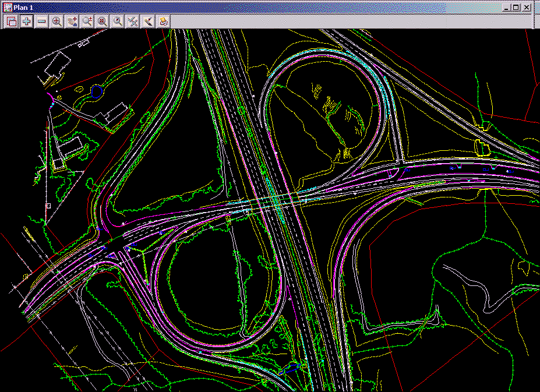The height and width of the screenshot is (392, 540).
Task: Select the zoom-in magnifier with crosshair
Action: pyautogui.click(x=57, y=22)
